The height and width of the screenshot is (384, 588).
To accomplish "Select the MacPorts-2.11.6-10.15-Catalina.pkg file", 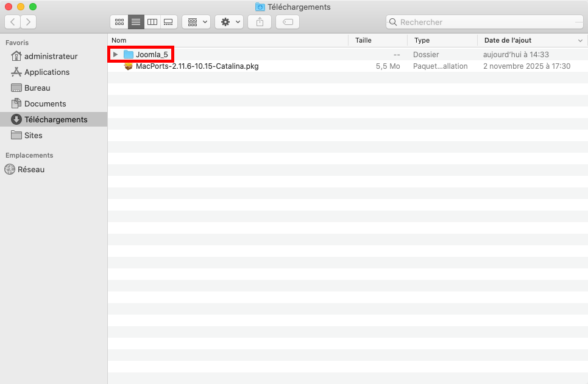I will click(197, 66).
